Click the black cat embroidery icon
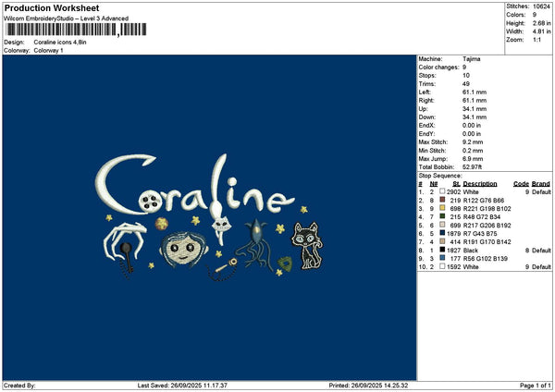Viewport: 555px width, 392px height. click(x=307, y=246)
